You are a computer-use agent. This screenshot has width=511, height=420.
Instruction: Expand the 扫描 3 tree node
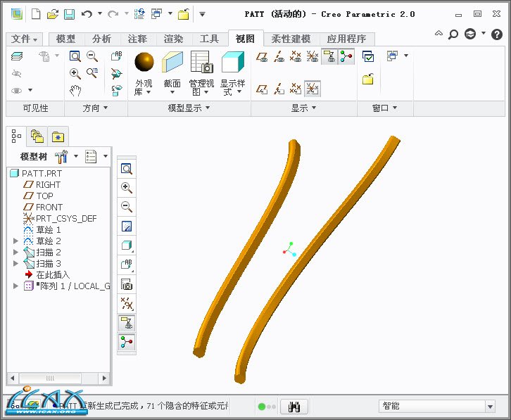click(x=15, y=263)
